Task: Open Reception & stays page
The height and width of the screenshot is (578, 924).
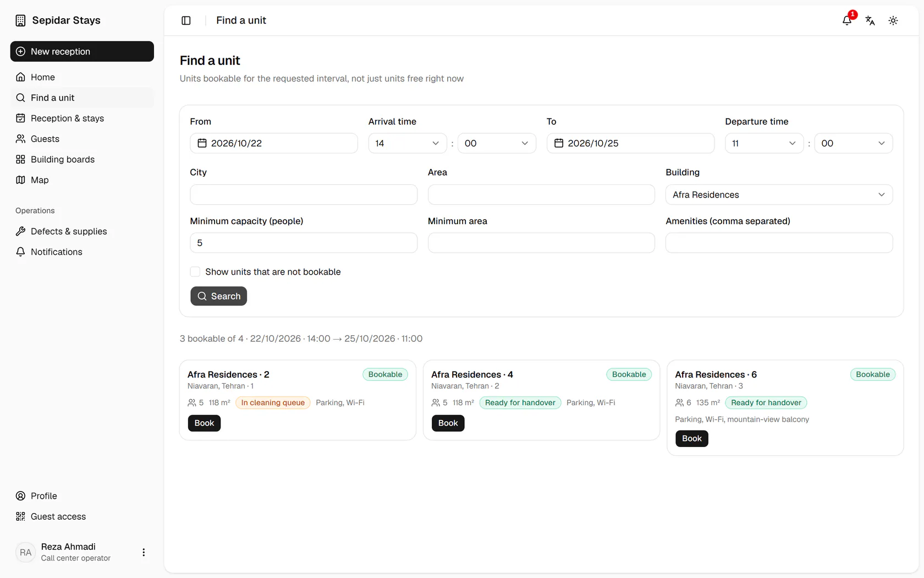Action: pyautogui.click(x=82, y=118)
